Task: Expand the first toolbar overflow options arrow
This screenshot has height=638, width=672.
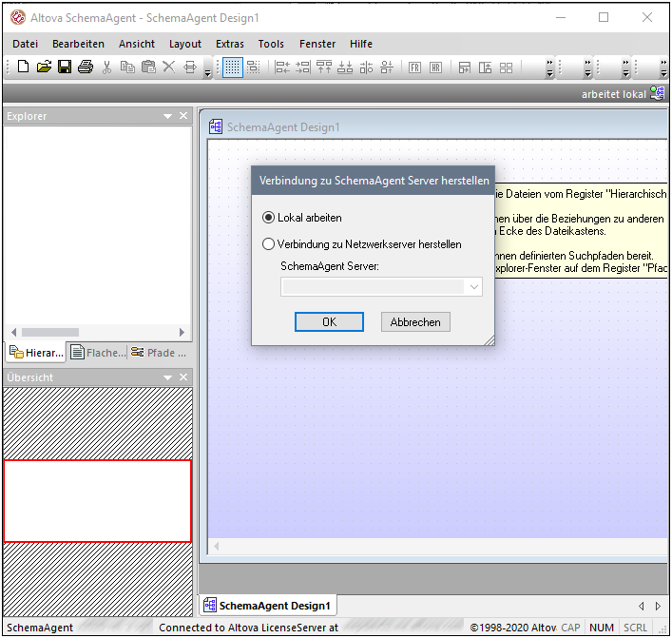Action: click(x=207, y=73)
